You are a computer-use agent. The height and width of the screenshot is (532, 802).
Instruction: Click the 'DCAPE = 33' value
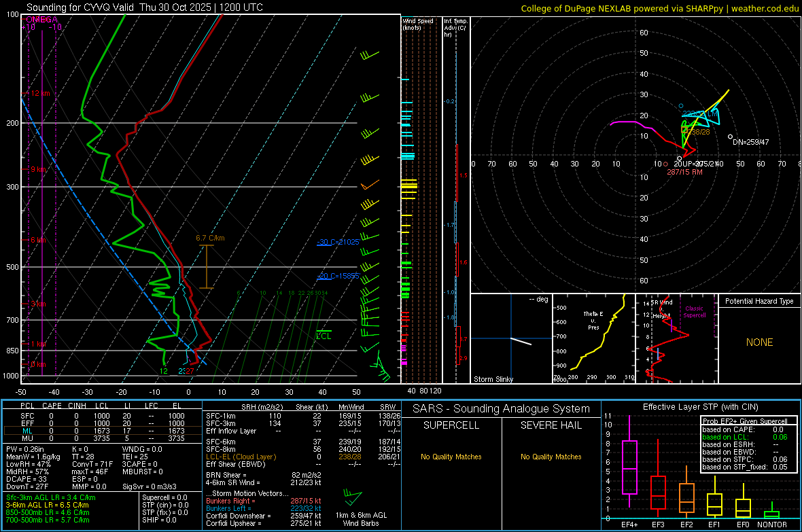(27, 479)
